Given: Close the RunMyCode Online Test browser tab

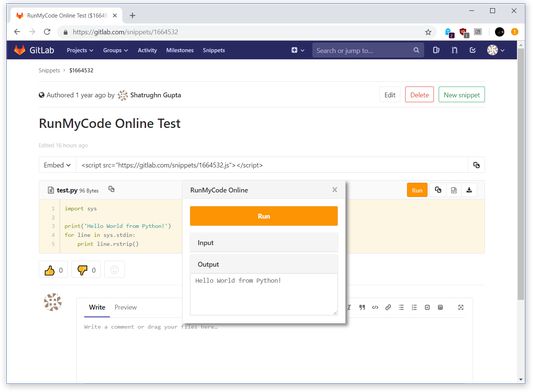Looking at the screenshot, I should [x=115, y=16].
